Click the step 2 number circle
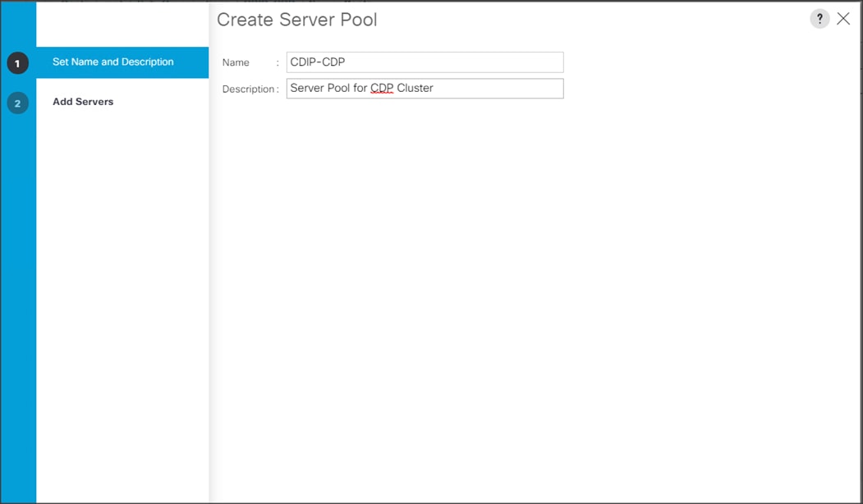The width and height of the screenshot is (863, 504). (x=17, y=103)
